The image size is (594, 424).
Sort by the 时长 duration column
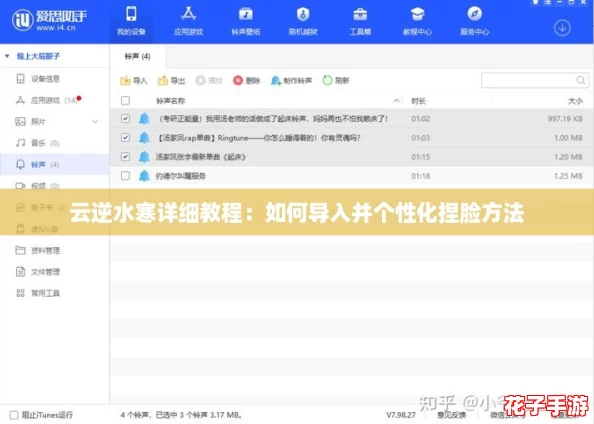point(419,101)
